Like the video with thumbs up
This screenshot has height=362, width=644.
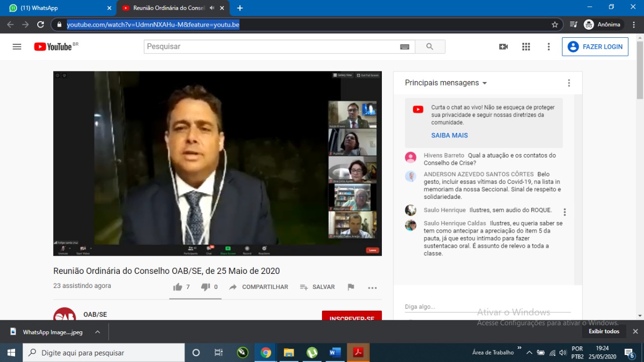(x=178, y=287)
